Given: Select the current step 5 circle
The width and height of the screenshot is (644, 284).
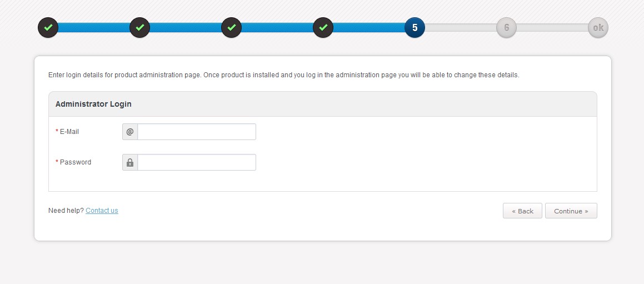Looking at the screenshot, I should (x=415, y=28).
